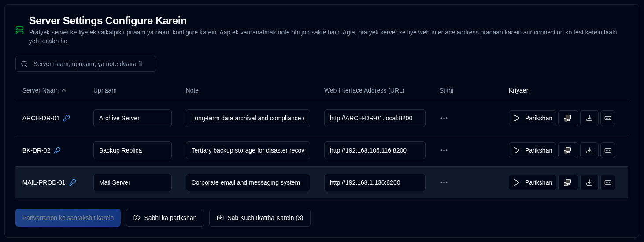The height and width of the screenshot is (242, 644).
Task: Click the Note field about tertiary backup storage
Action: coord(248,150)
